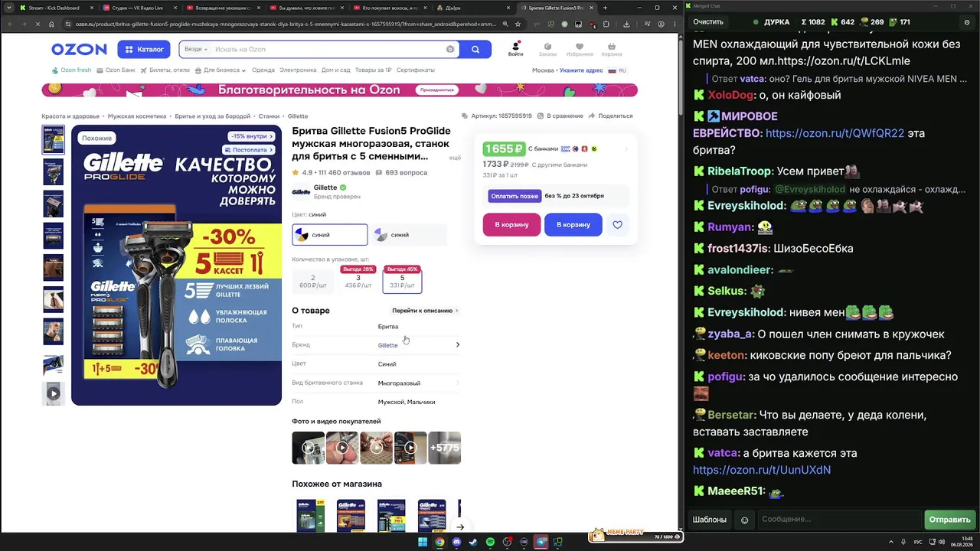
Task: Click the browser home button
Action: (x=51, y=24)
